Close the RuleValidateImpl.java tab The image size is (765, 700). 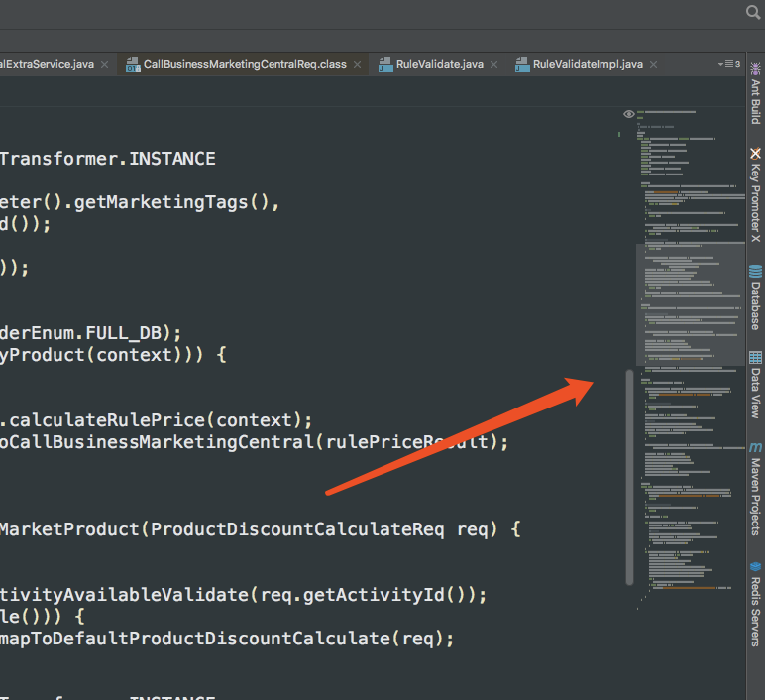653,64
